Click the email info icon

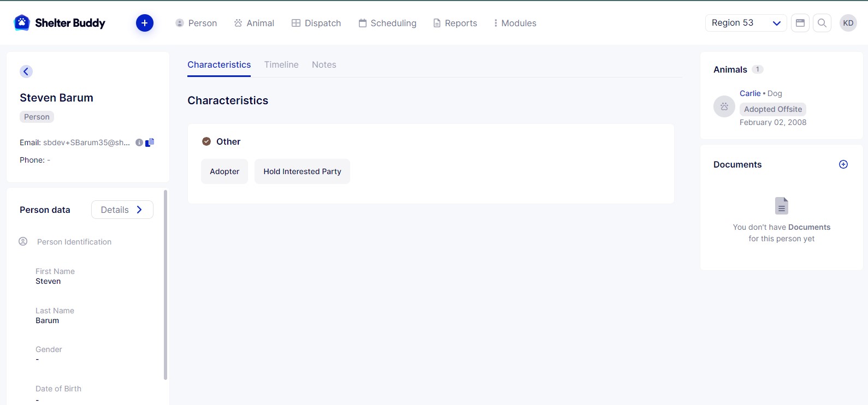pos(139,142)
